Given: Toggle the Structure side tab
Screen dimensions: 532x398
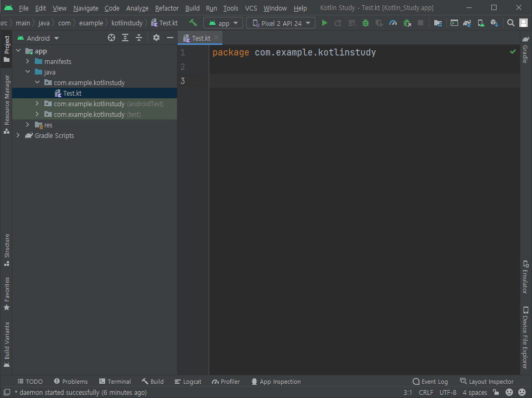Looking at the screenshot, I should coord(6,249).
